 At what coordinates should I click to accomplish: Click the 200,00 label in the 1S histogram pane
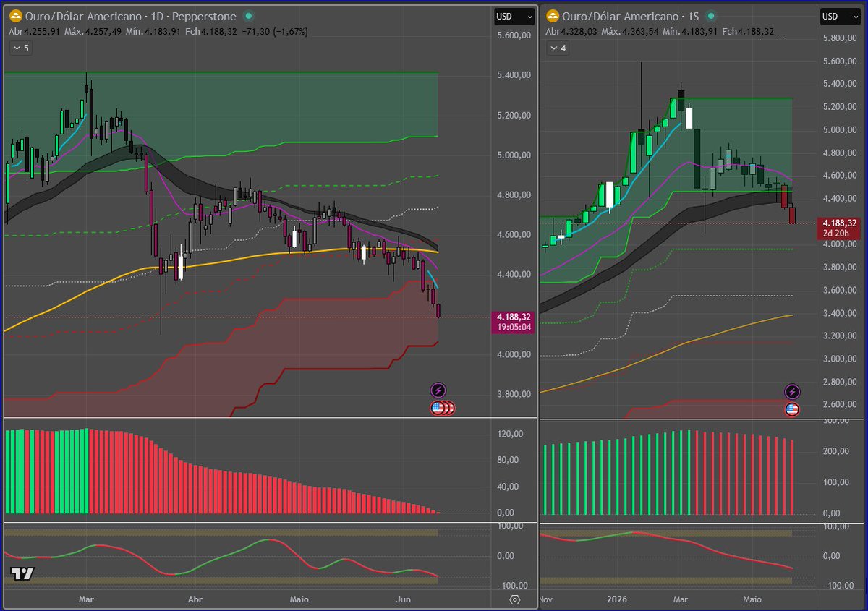coord(838,451)
